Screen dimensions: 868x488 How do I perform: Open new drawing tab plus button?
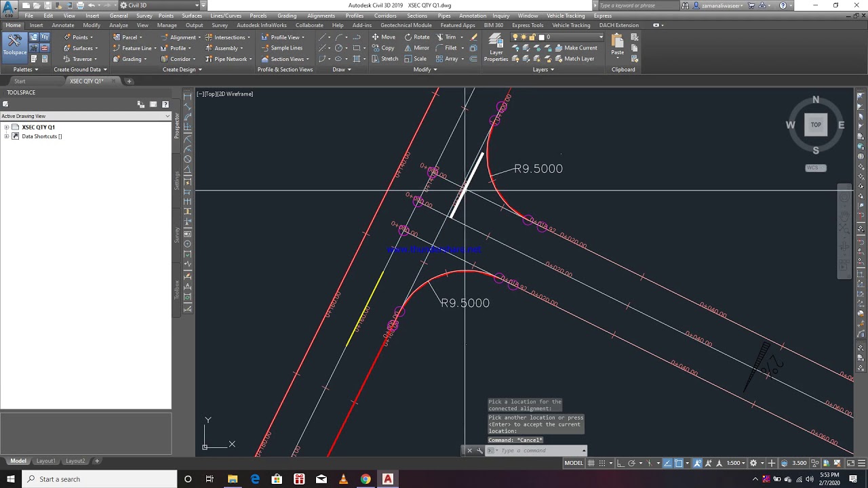point(129,81)
